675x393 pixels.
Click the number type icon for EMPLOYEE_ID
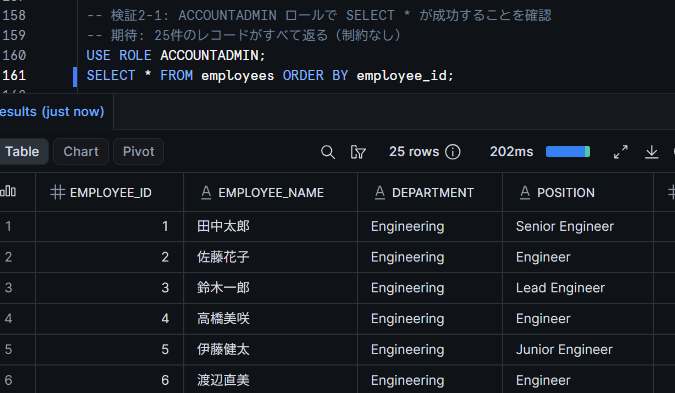point(58,192)
